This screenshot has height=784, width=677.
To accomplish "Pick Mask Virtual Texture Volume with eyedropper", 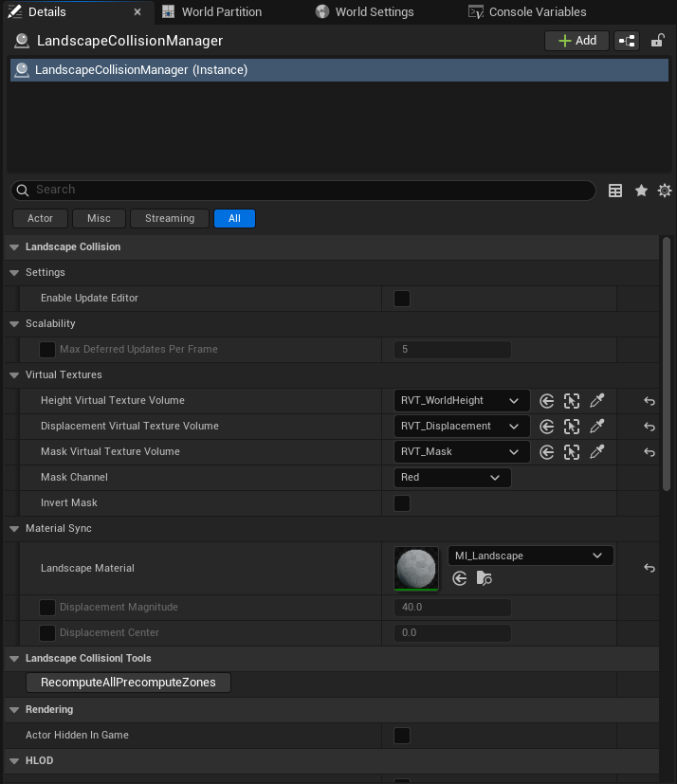I will [x=597, y=451].
